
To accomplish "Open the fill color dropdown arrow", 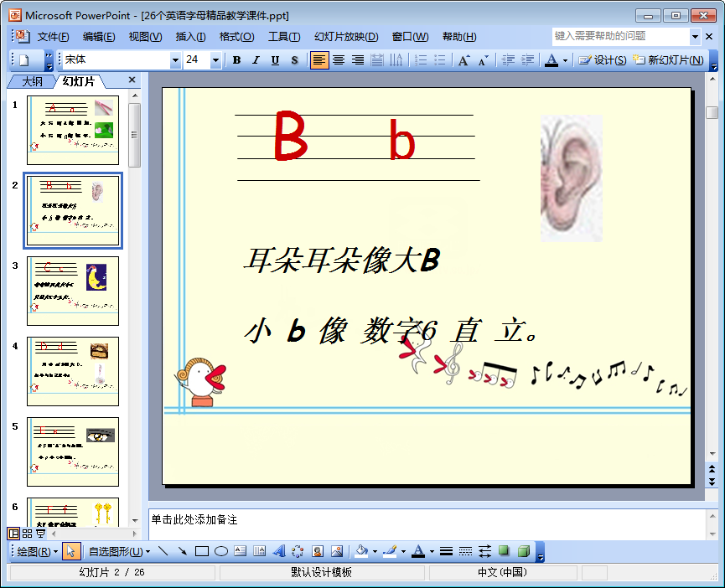I will [375, 551].
